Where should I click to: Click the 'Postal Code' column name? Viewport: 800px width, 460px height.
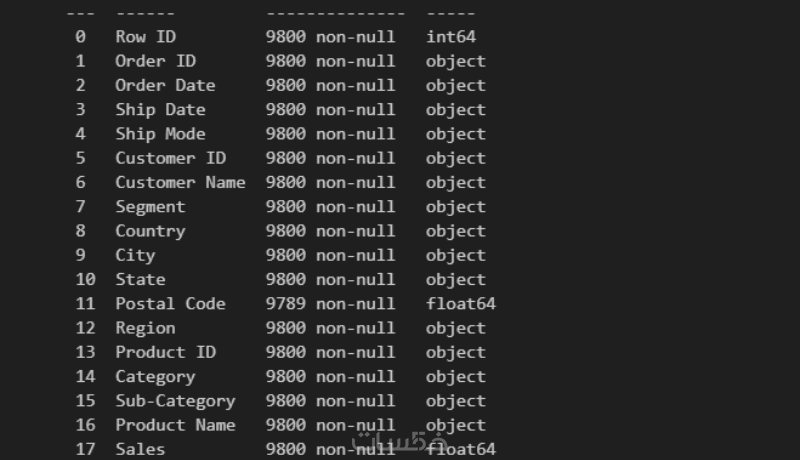(x=170, y=304)
